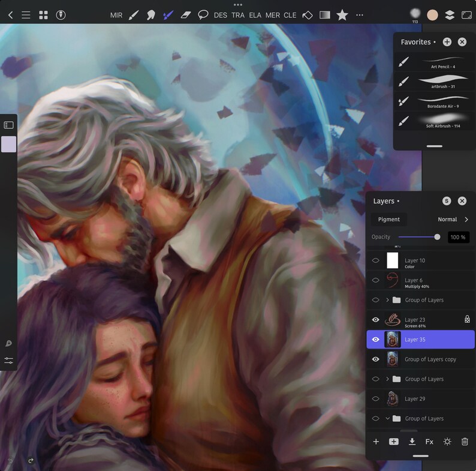Expand Group of Layers beneath Group of Layers copy
Viewport: 476px width, 471px height.
[387, 379]
